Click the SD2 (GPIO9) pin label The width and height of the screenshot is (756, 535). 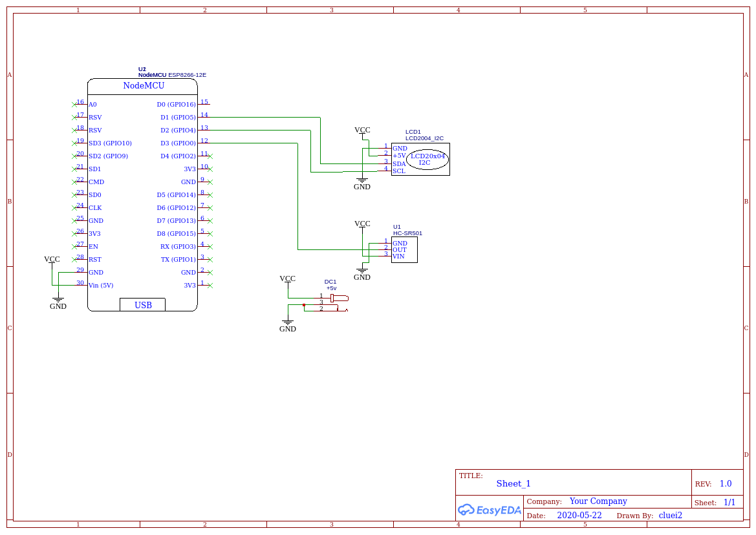[108, 156]
